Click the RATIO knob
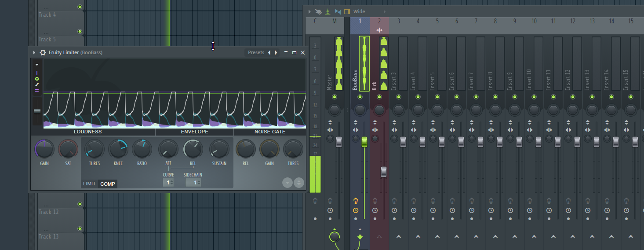Screen dimensions: 644x250 142,149
